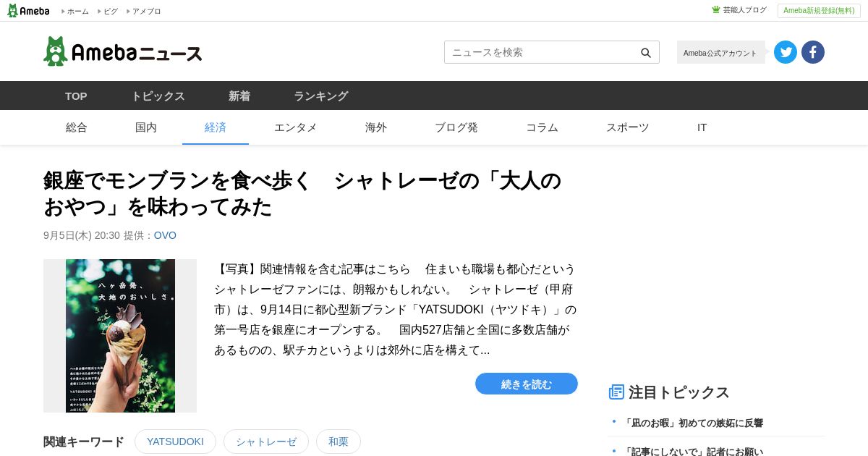Open the OVO provider link

point(165,235)
